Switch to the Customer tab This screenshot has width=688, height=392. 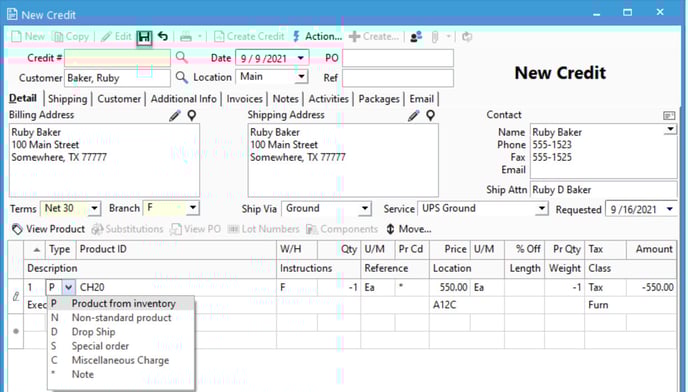point(119,99)
